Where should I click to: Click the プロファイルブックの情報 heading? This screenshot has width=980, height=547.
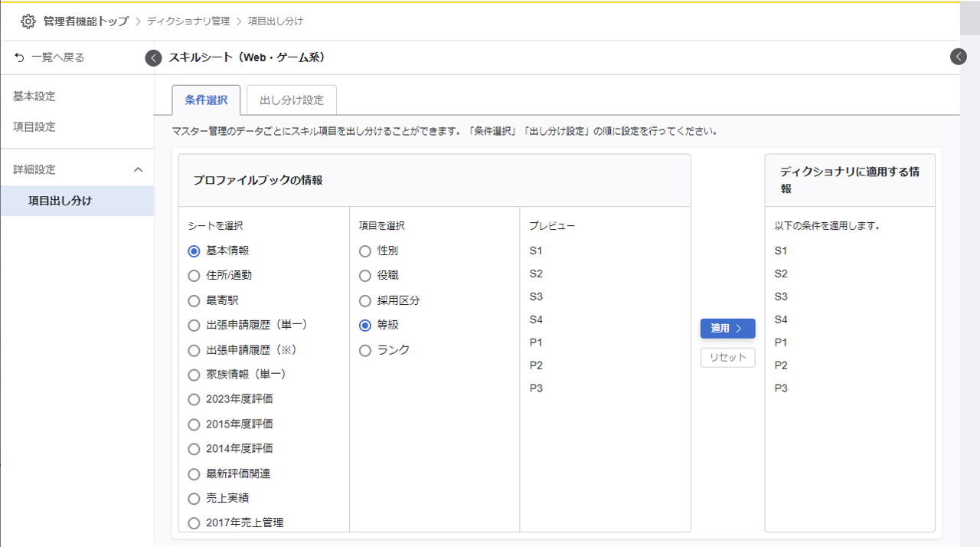[257, 181]
